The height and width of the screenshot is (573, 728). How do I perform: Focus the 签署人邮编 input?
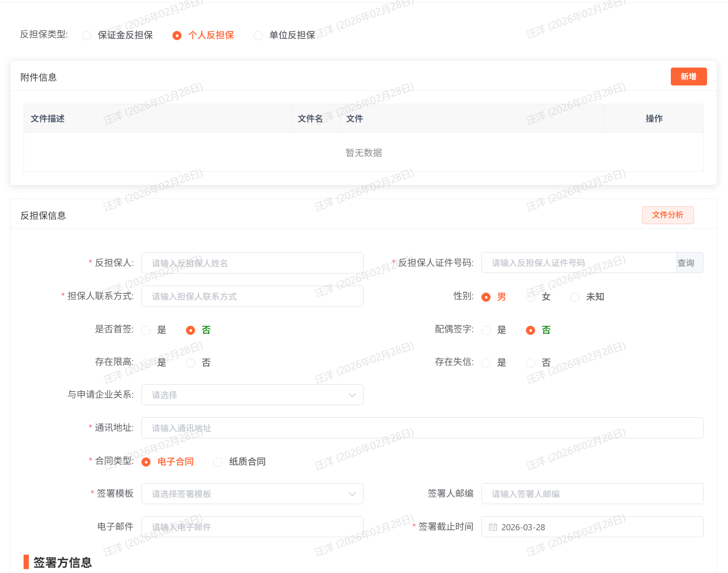pyautogui.click(x=592, y=494)
